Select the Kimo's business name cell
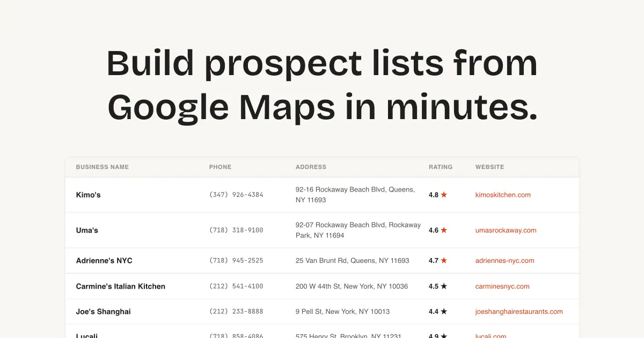 pyautogui.click(x=89, y=195)
